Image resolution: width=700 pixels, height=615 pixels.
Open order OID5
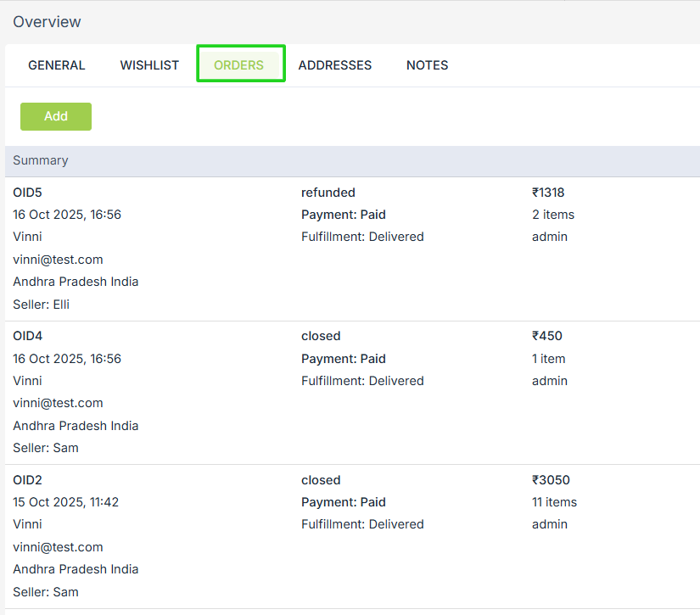click(27, 193)
